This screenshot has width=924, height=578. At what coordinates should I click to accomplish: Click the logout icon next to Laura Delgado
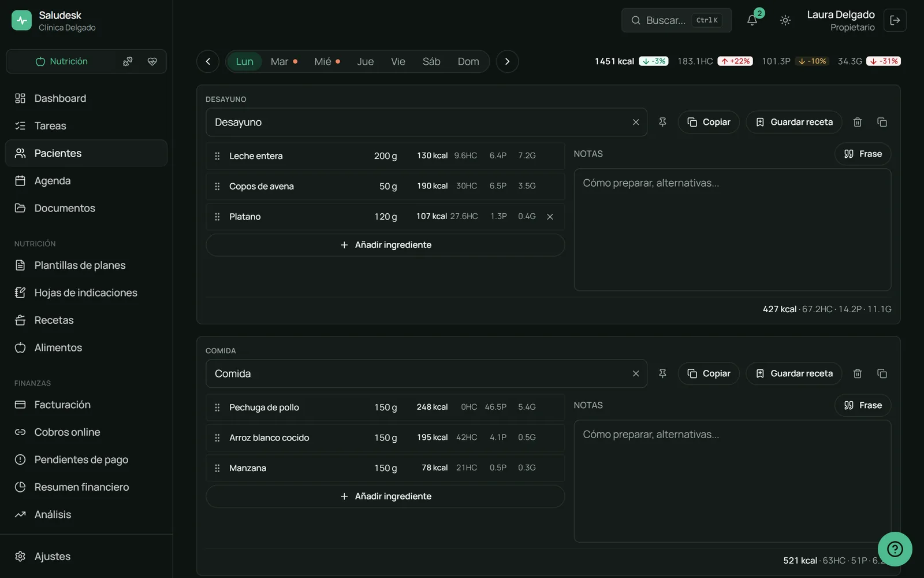coord(895,20)
